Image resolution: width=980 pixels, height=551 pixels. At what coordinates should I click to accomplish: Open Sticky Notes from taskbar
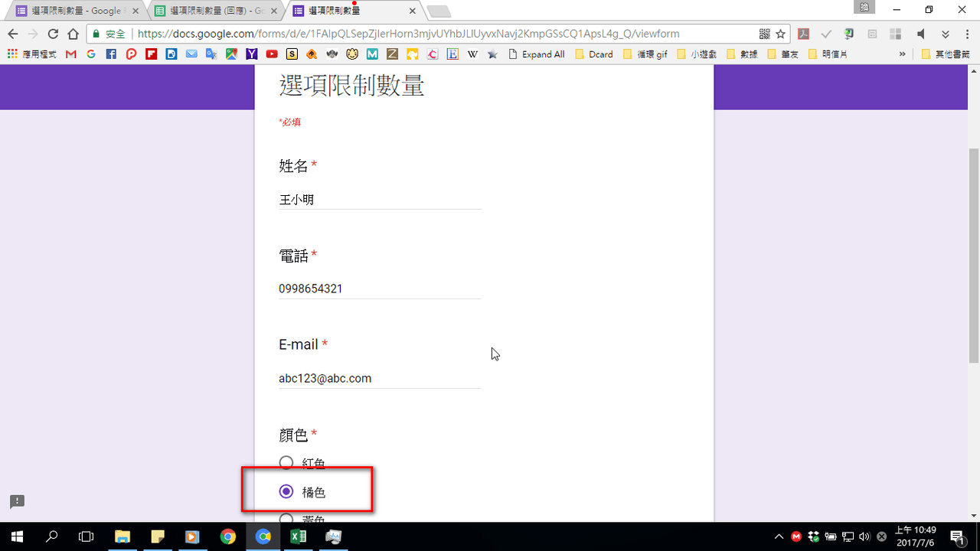pos(158,536)
